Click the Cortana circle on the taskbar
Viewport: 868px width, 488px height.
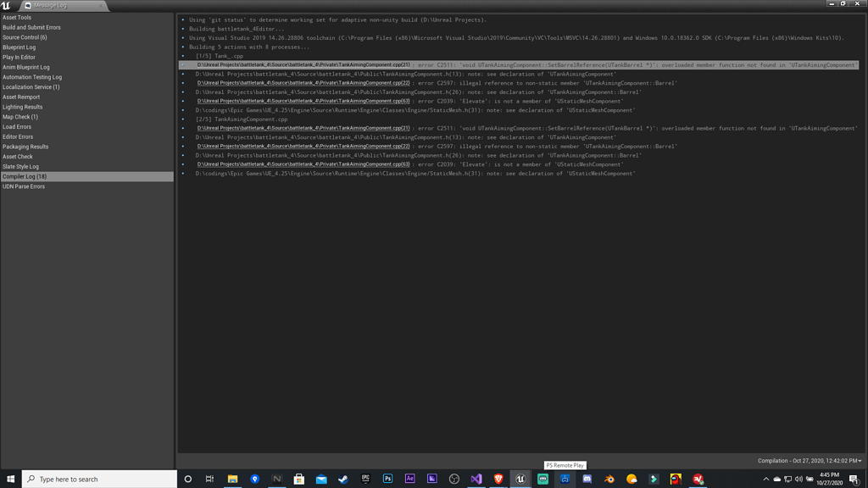[x=188, y=480]
